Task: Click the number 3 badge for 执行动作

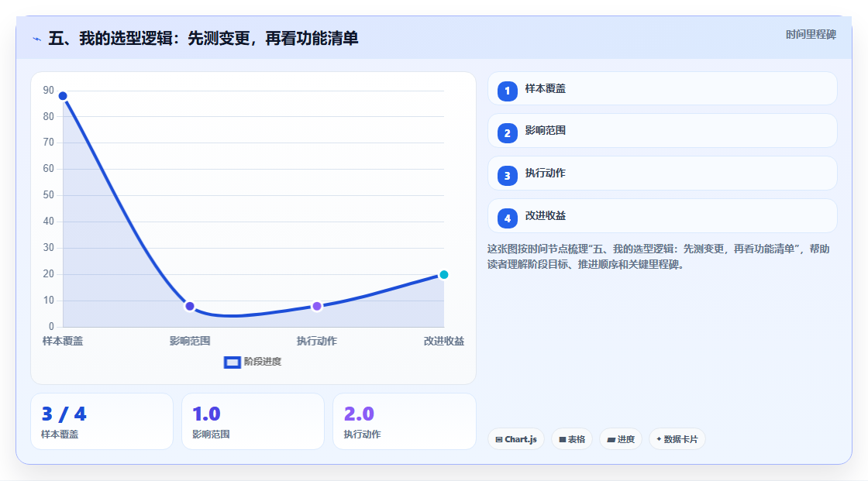Action: pyautogui.click(x=507, y=176)
